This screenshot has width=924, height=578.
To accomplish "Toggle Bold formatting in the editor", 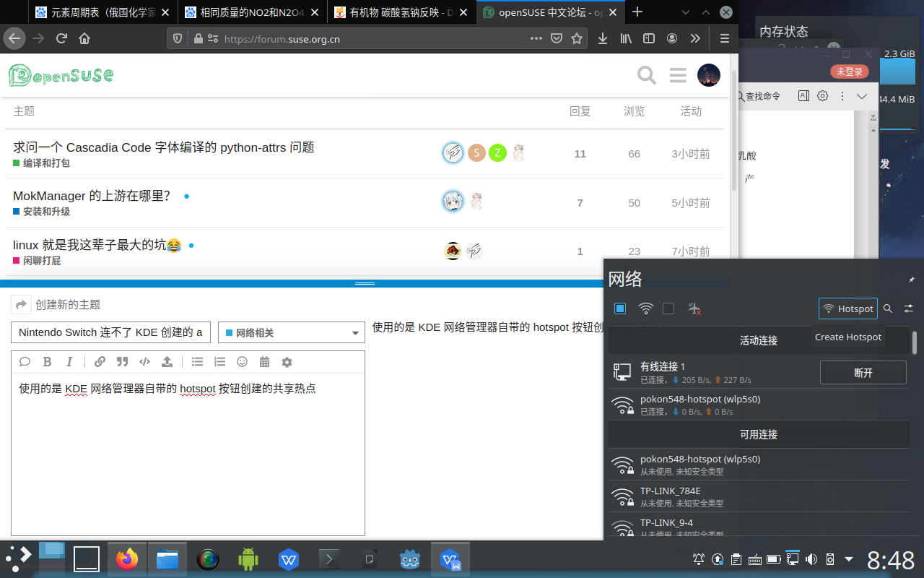I will coord(48,361).
